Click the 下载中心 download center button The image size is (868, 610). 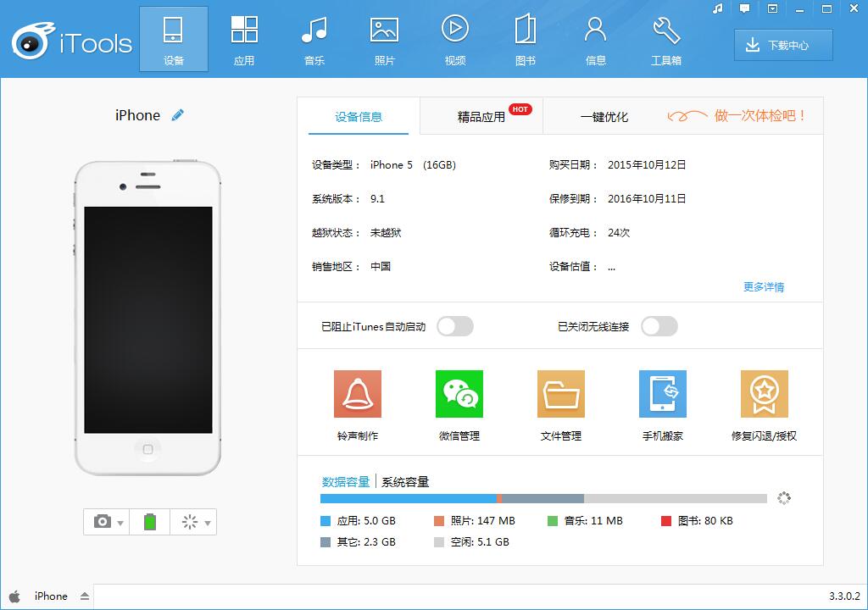[x=783, y=46]
